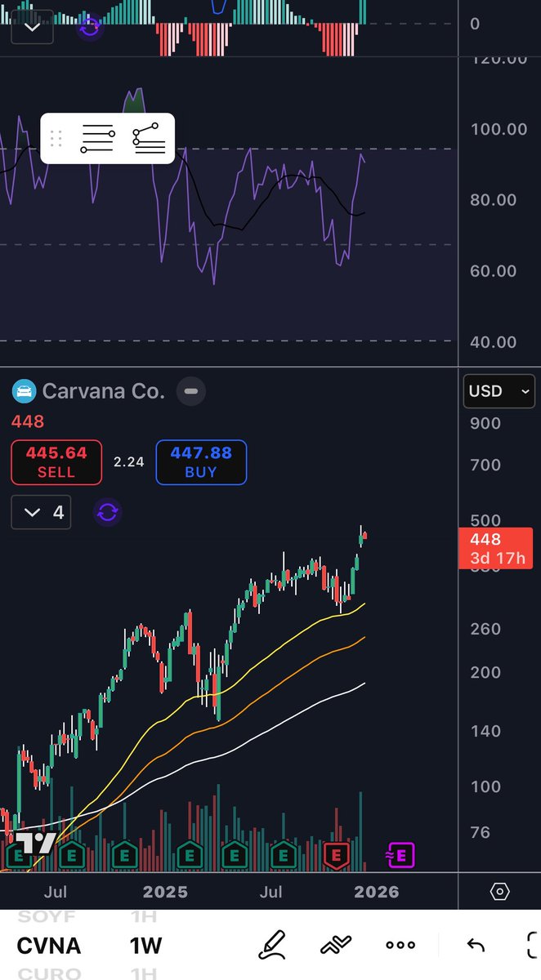Screen dimensions: 541x980
Task: Open CVNA symbol picker
Action: pyautogui.click(x=49, y=946)
